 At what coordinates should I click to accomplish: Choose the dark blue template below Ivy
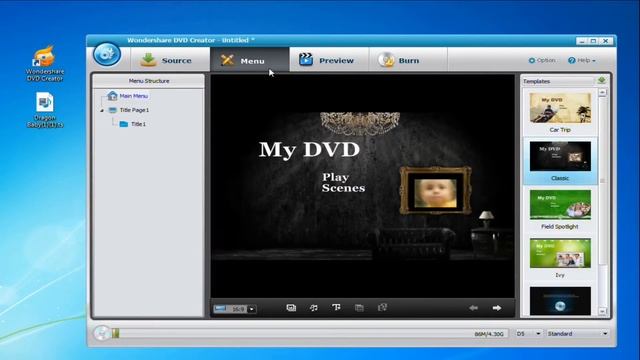[560, 301]
